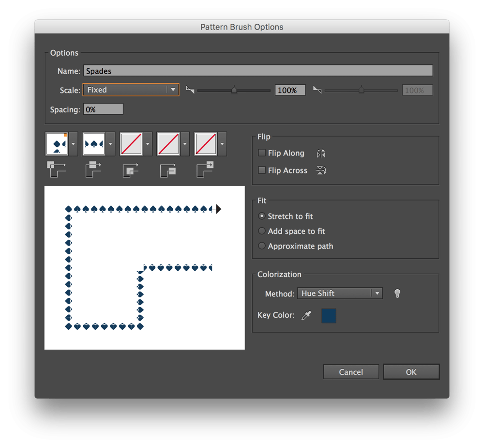
Task: Enable the Flip Across checkbox
Action: tap(262, 170)
